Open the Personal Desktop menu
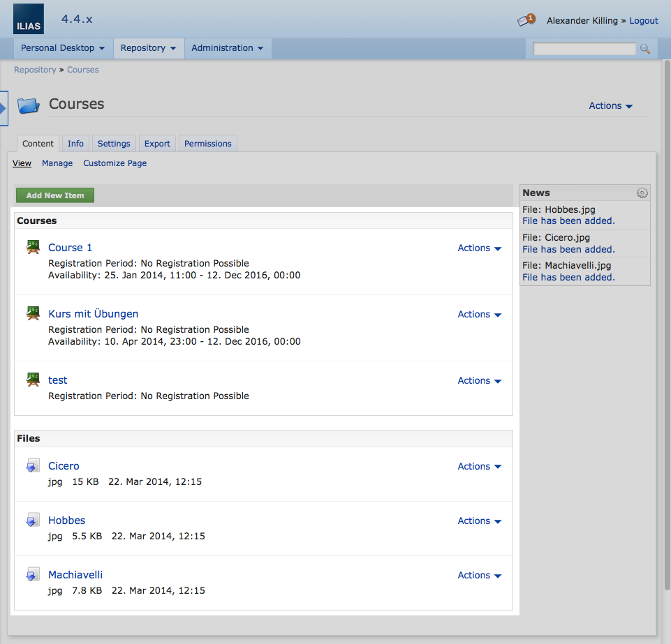This screenshot has height=644, width=671. (63, 48)
